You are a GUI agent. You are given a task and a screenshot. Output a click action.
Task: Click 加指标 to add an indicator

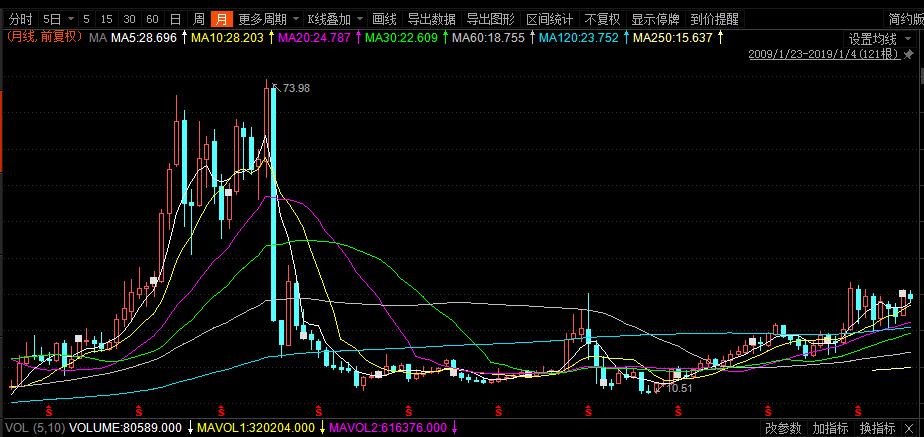point(830,428)
